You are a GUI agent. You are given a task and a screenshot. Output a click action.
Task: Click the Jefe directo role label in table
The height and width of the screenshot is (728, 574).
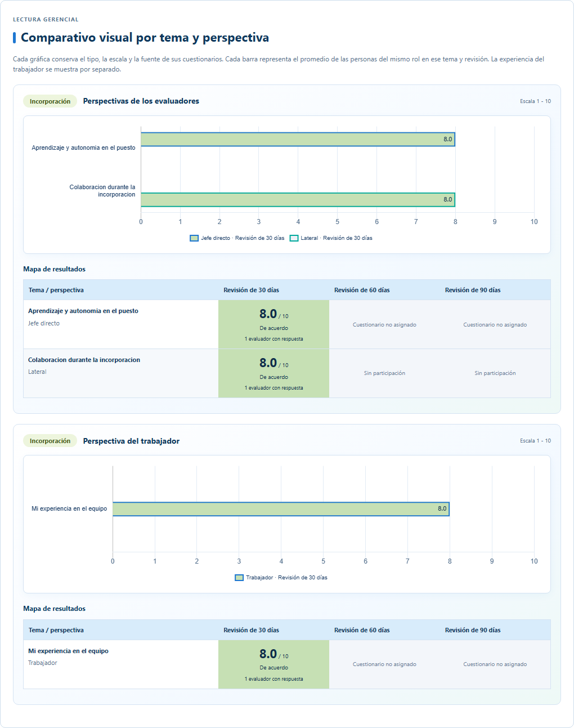(44, 323)
